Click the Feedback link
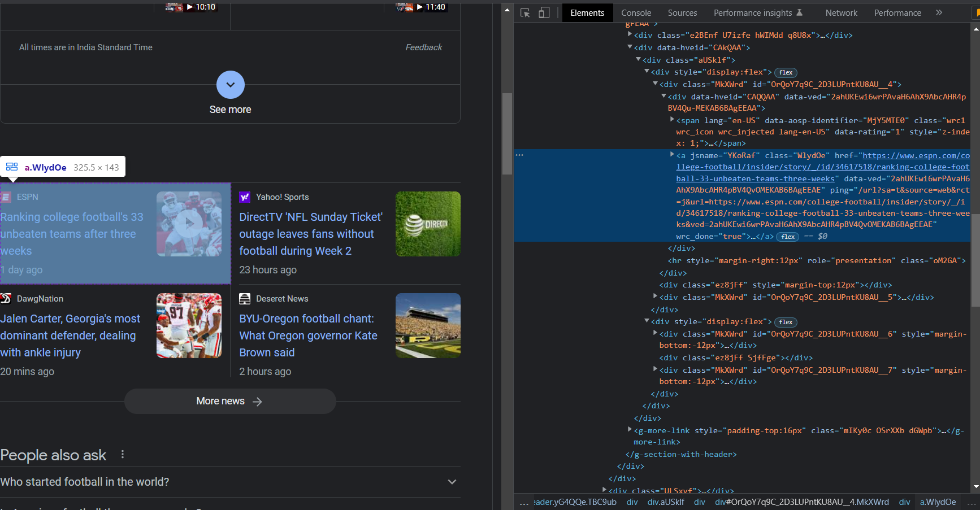Screen dimensions: 980x510 [423, 47]
